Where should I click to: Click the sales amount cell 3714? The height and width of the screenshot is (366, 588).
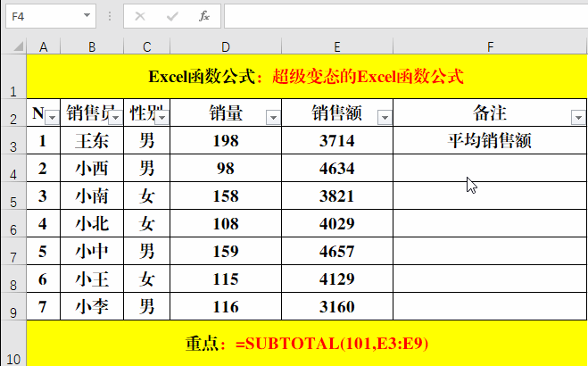tap(337, 140)
